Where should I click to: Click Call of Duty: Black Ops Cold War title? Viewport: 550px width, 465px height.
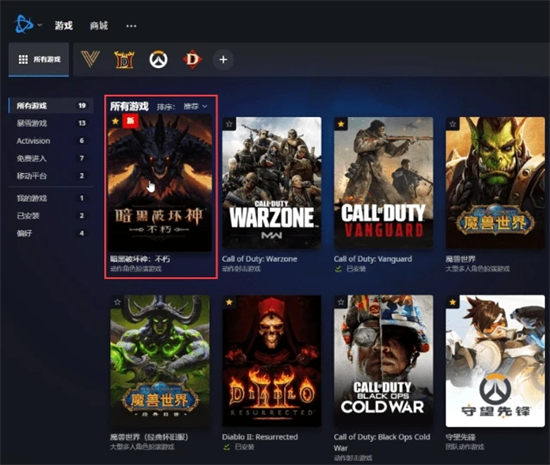[x=382, y=442]
